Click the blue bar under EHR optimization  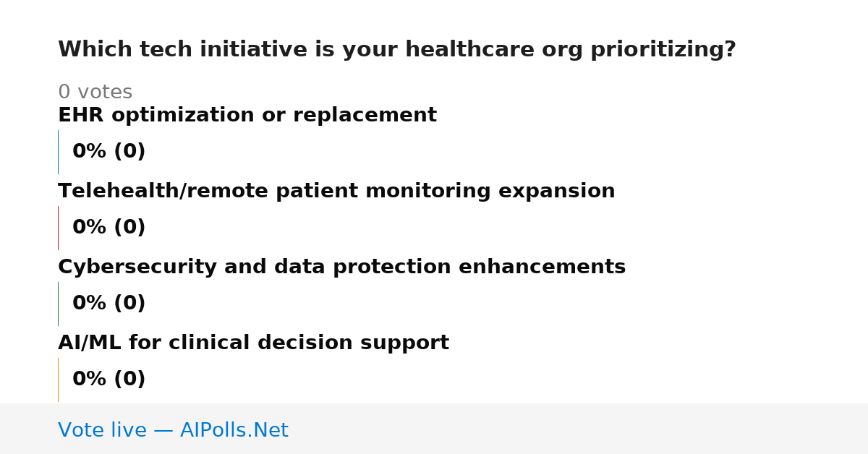point(58,152)
